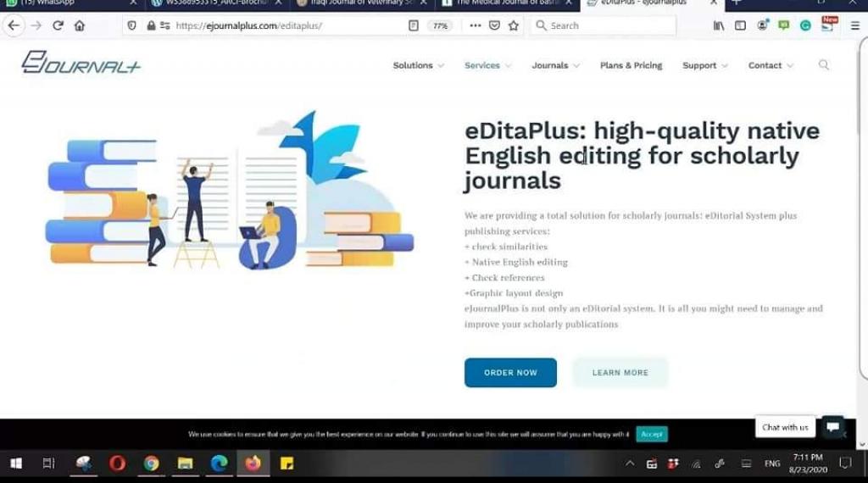The image size is (868, 483).
Task: Expand the Solutions dropdown menu
Action: [x=417, y=65]
